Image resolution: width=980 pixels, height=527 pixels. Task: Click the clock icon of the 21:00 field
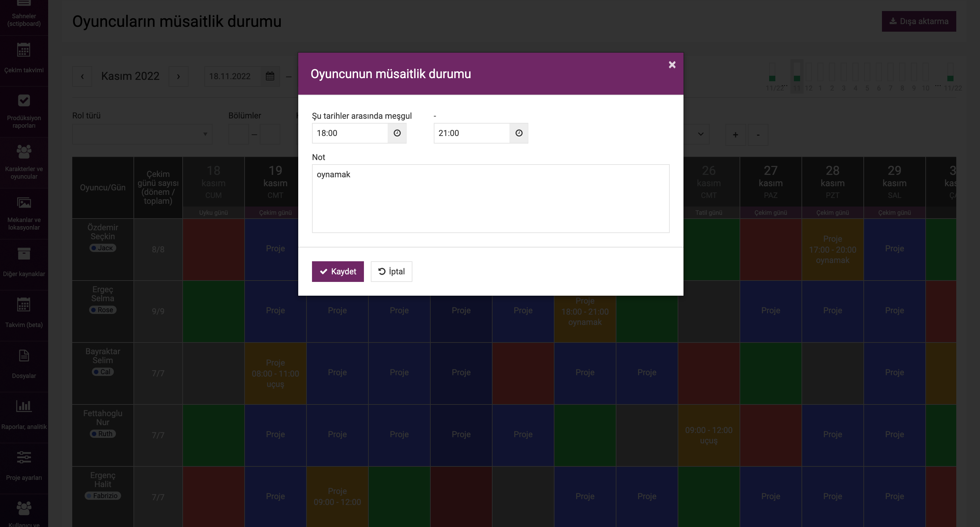pyautogui.click(x=518, y=133)
